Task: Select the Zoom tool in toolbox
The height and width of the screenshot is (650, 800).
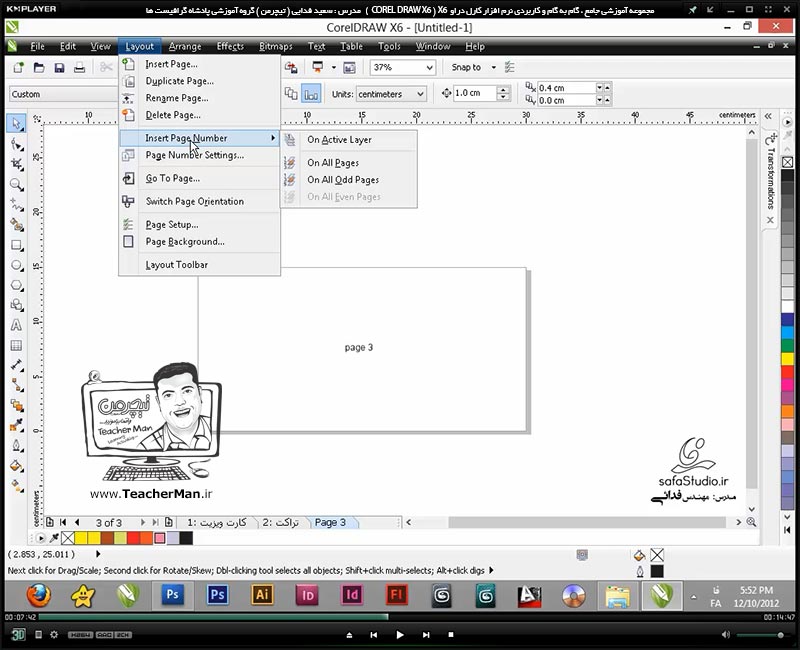Action: 16,184
